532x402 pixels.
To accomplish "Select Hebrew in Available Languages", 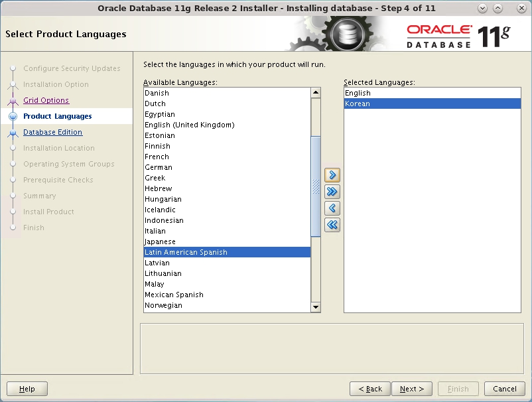I will (227, 188).
